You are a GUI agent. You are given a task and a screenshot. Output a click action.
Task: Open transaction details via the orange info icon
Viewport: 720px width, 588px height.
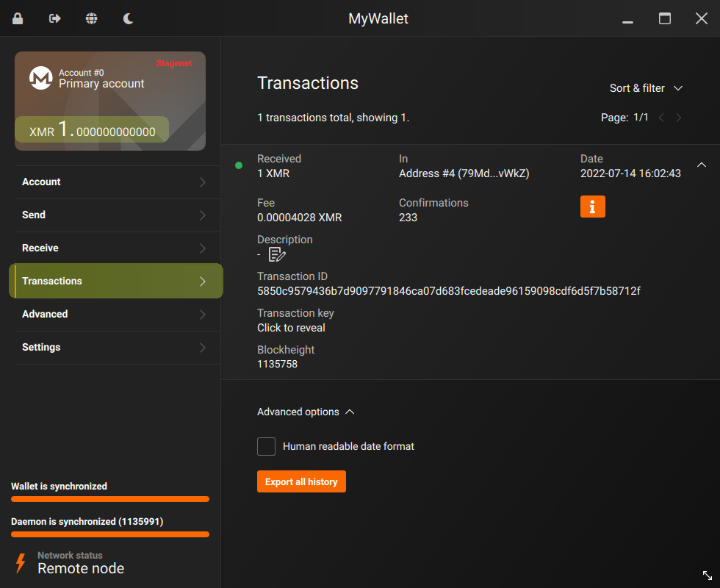pyautogui.click(x=592, y=207)
